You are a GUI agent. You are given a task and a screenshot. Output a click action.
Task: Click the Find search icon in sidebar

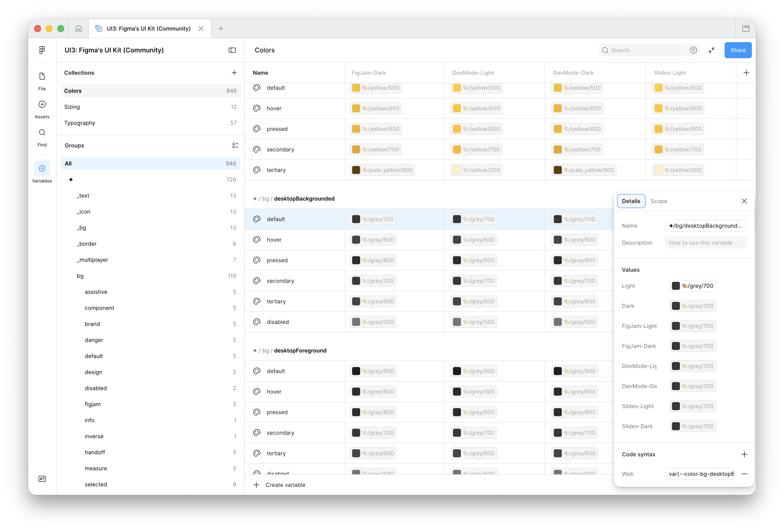42,132
